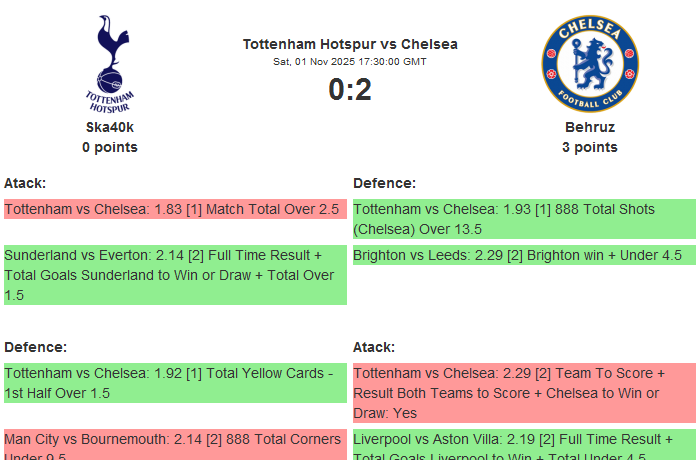Select the Total Yellow Cards 1st Half bet

click(x=173, y=383)
